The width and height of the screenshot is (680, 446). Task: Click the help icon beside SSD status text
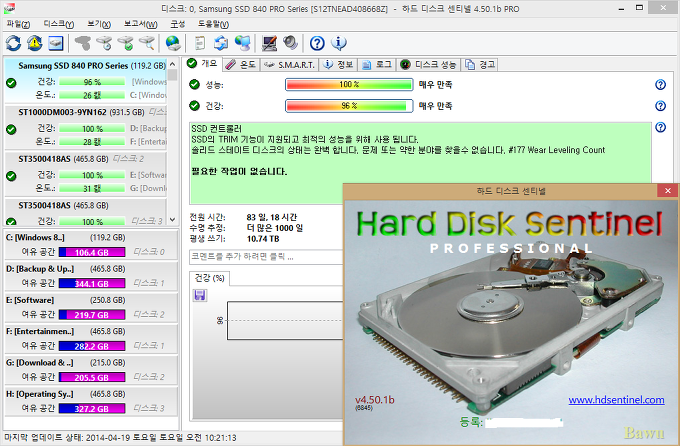pyautogui.click(x=660, y=127)
